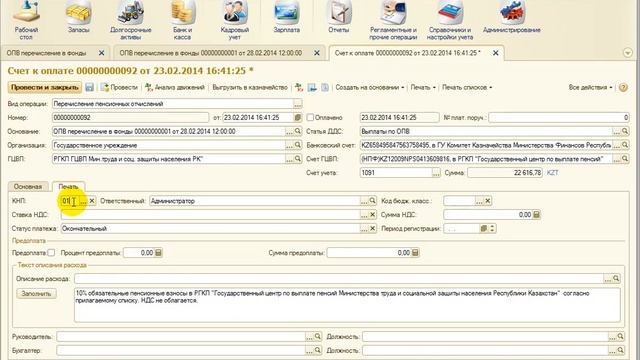Clear the КНП field with X
The height and width of the screenshot is (360, 640).
(x=92, y=201)
